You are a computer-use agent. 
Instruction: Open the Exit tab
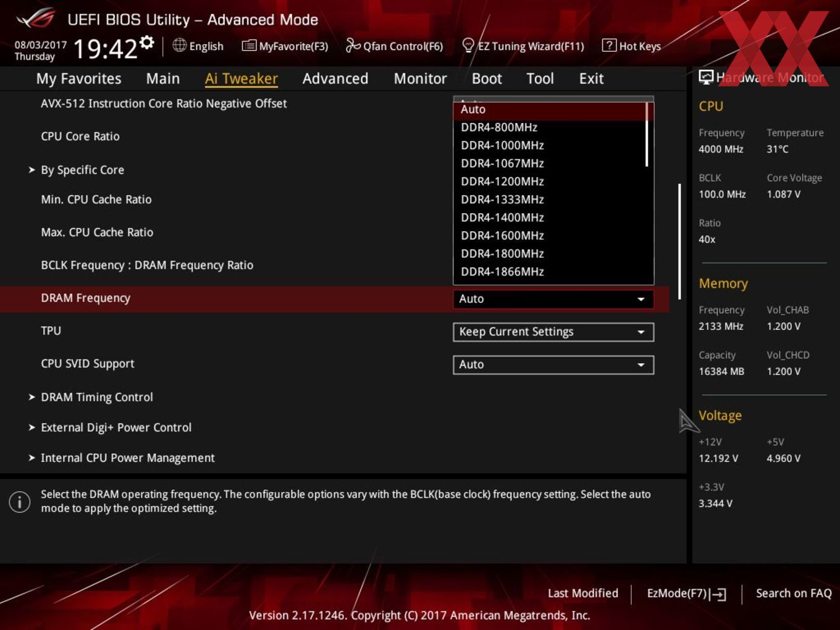tap(591, 78)
